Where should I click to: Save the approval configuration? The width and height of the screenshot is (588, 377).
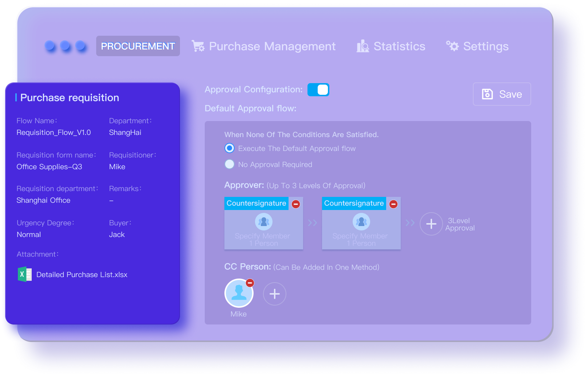[x=502, y=94]
